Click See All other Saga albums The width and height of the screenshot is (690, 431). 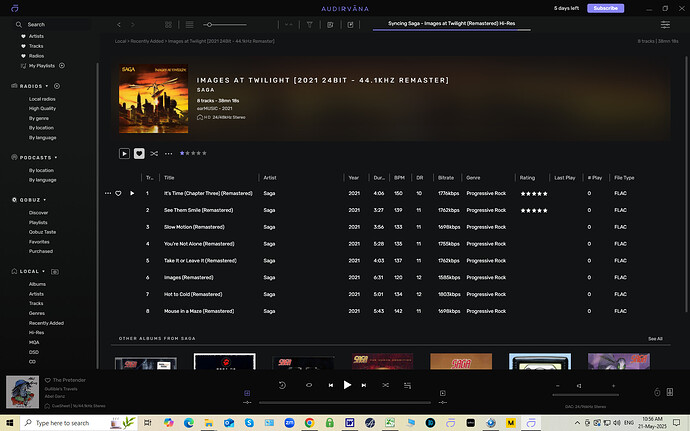point(655,339)
